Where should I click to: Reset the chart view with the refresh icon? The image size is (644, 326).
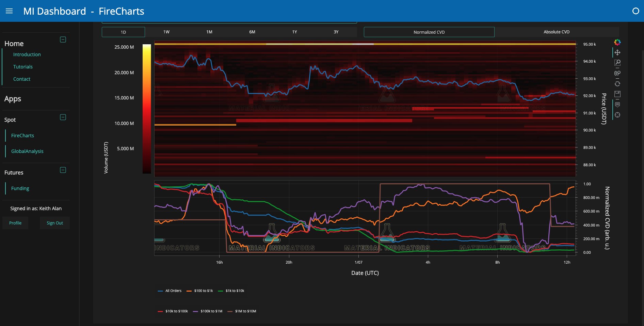(618, 83)
